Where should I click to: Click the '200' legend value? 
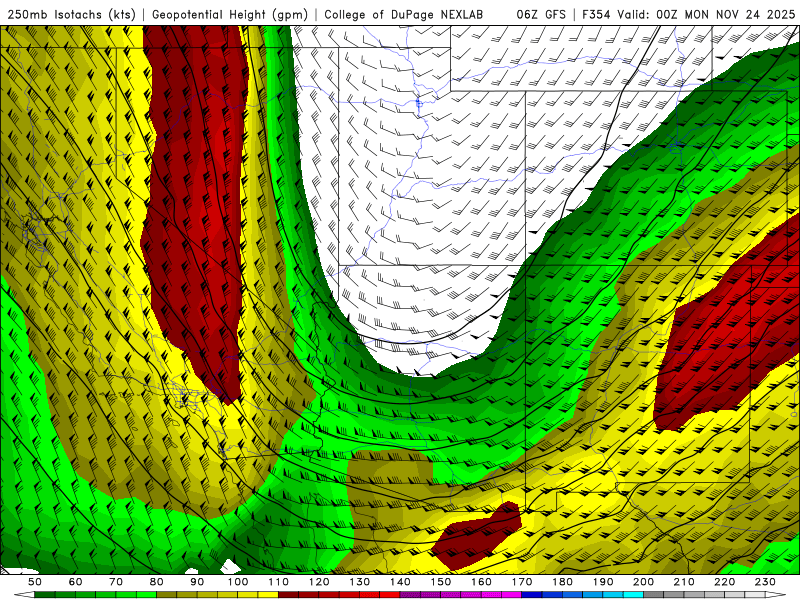(x=643, y=582)
